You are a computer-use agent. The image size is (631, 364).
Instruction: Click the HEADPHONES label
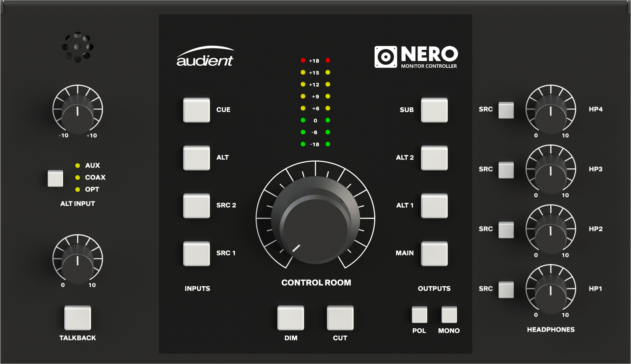coord(551,330)
